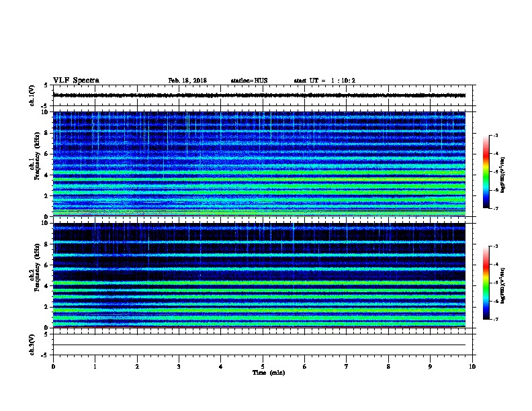The height and width of the screenshot is (411, 532).
Task: Click the "ch.1(V)" waveform axis label
Action: tap(32, 95)
